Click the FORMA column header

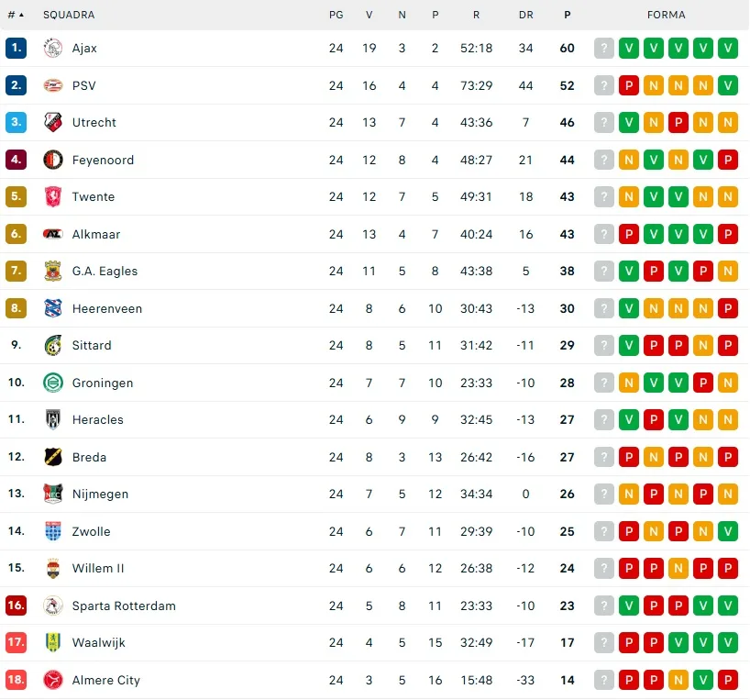(666, 15)
